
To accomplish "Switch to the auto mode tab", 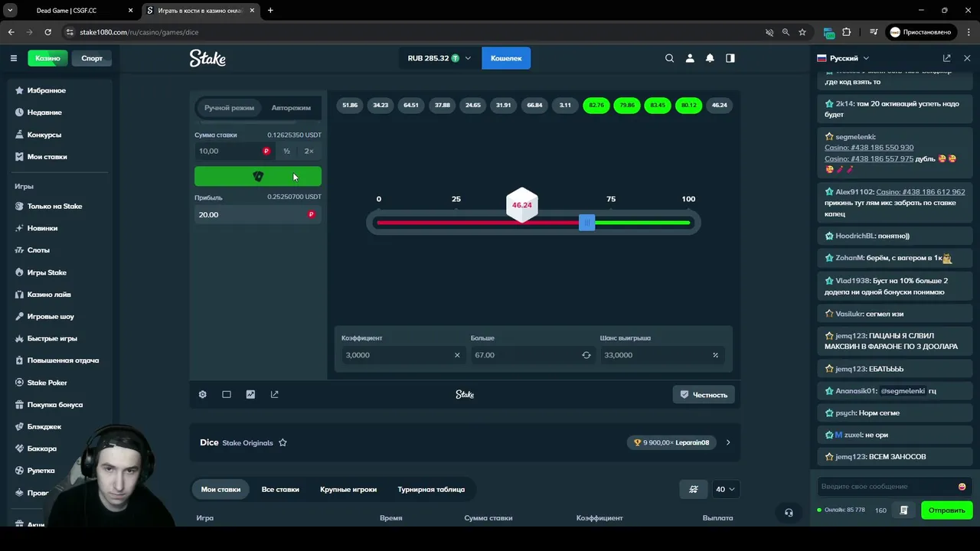I will point(291,108).
